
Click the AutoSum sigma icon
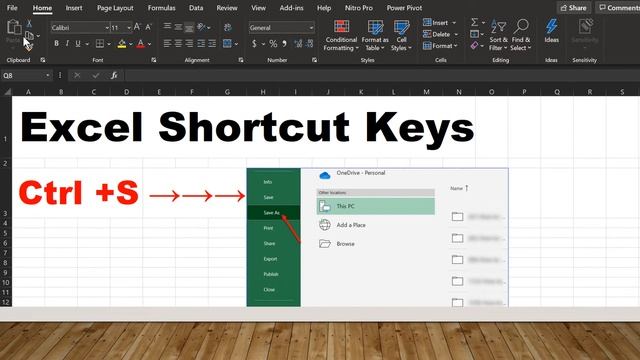[474, 22]
